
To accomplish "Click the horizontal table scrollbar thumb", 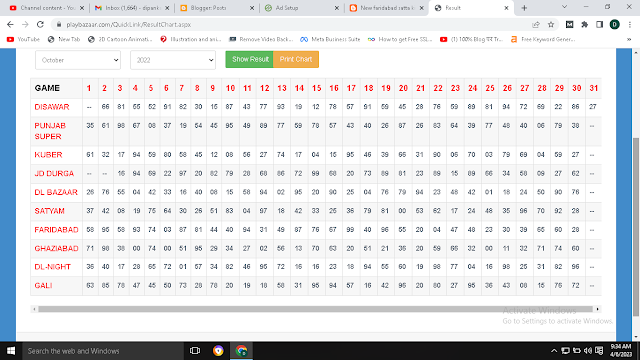I will click(315, 309).
